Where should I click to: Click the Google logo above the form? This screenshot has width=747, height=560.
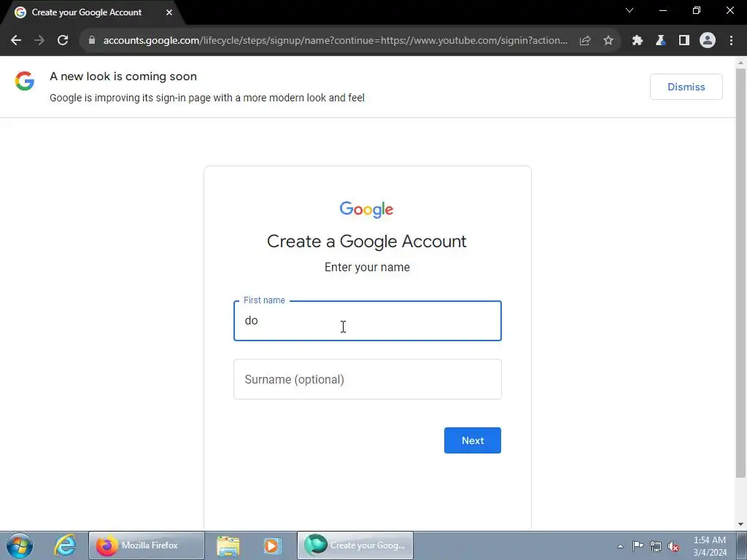coord(366,209)
